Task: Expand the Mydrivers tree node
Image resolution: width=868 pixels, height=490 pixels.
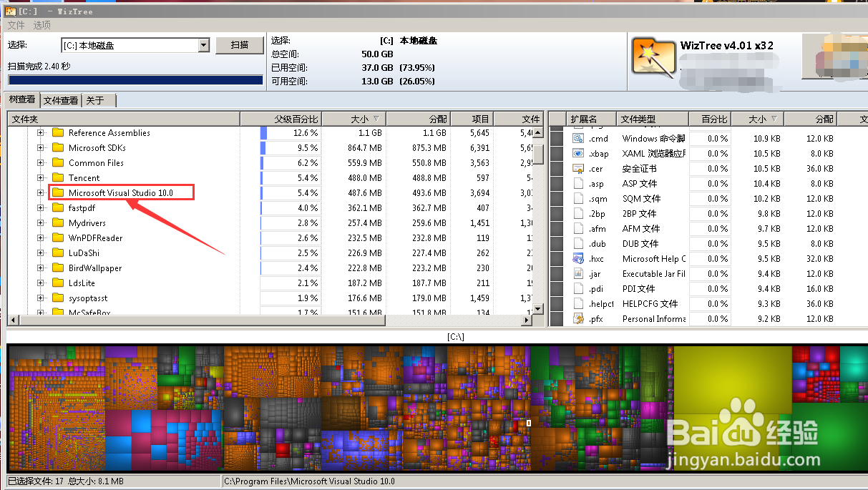Action: [x=41, y=222]
